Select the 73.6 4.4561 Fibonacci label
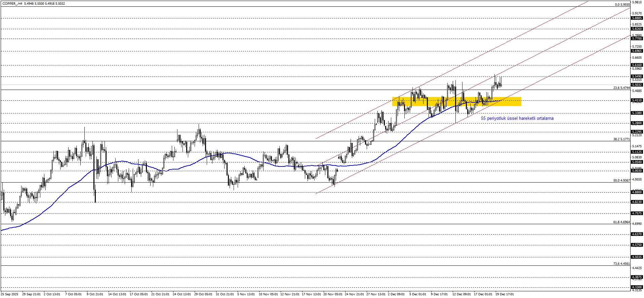This screenshot has width=644, height=298. (621, 264)
